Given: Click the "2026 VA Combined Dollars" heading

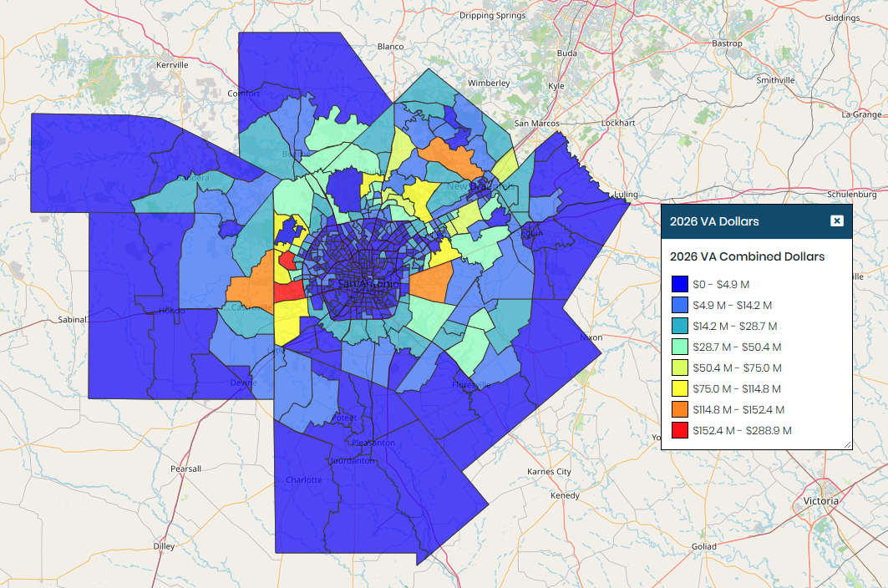Looking at the screenshot, I should coord(747,256).
